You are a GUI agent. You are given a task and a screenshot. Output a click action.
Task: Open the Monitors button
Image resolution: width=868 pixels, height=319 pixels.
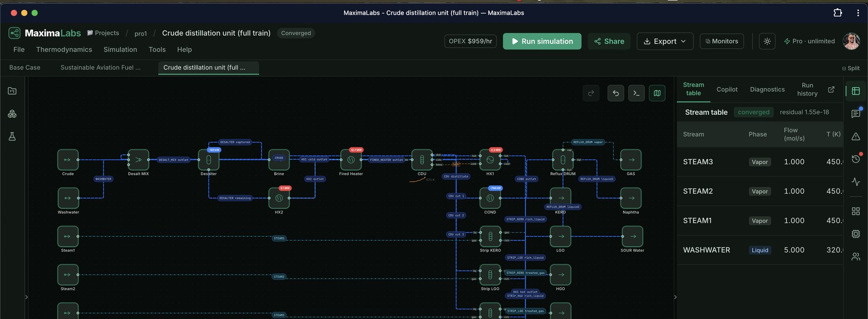(721, 41)
